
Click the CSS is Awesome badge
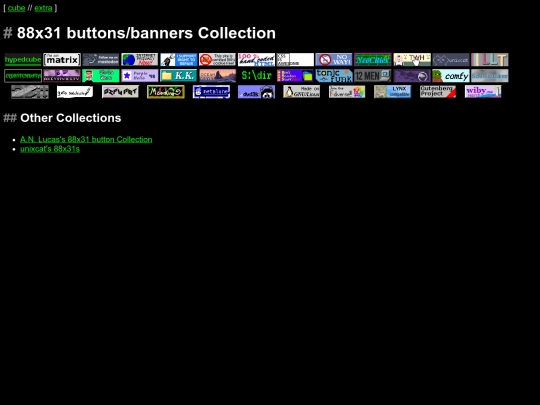click(295, 60)
